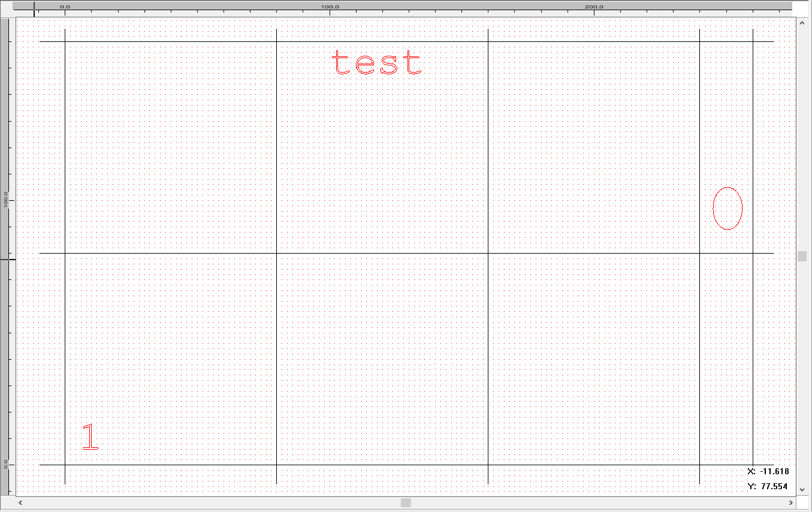Click the 100.0 mark on left ruler
812x512 pixels.
(x=6, y=200)
